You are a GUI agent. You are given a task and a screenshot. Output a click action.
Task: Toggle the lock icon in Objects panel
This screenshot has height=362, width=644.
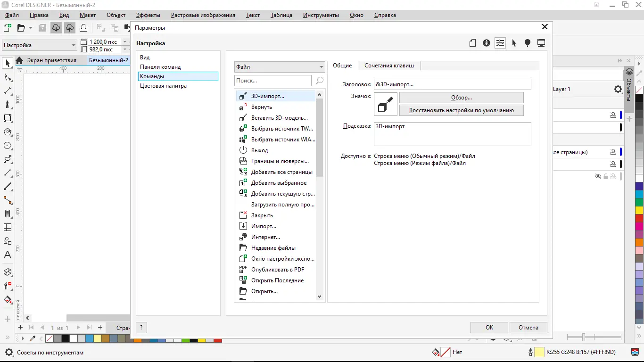click(x=606, y=176)
